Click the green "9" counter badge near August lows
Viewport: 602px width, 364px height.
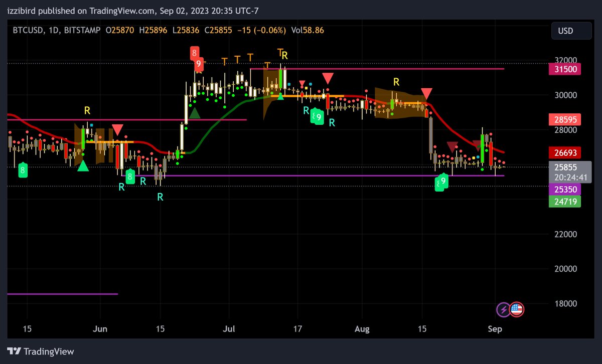click(440, 181)
